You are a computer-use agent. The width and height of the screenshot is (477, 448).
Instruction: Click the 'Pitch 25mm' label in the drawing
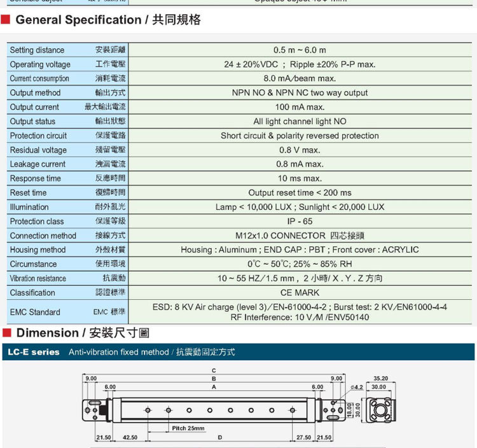click(188, 428)
